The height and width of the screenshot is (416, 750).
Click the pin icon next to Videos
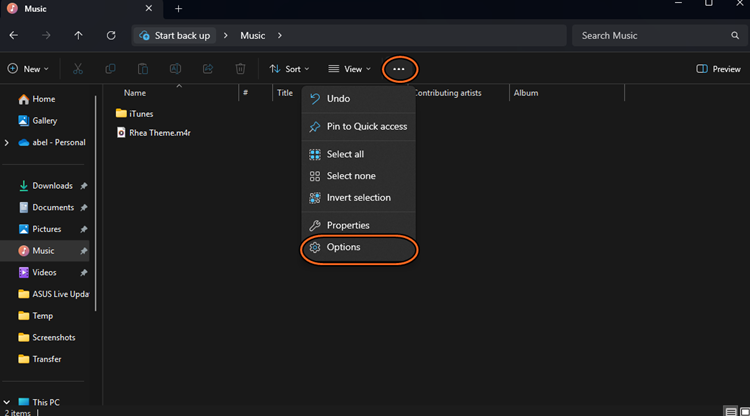pyautogui.click(x=84, y=273)
